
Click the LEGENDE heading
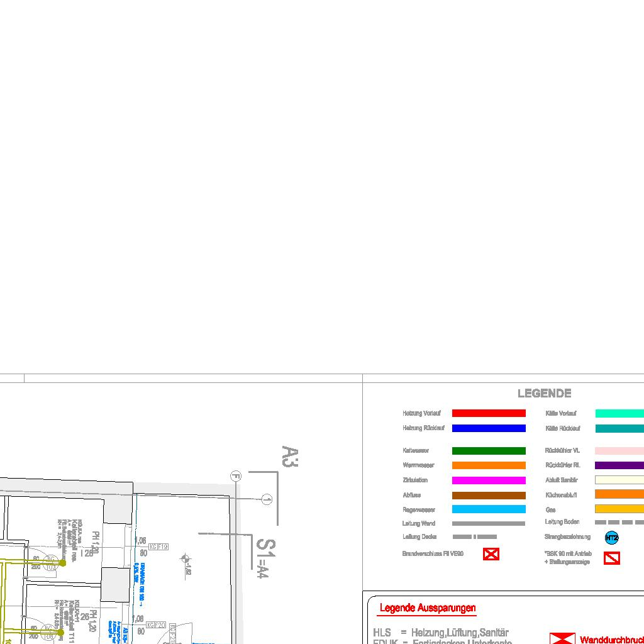[544, 394]
